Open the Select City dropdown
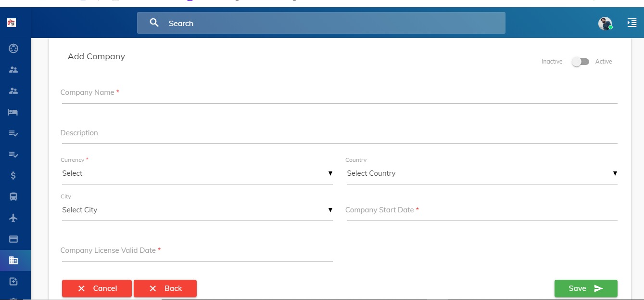The image size is (644, 300). [x=197, y=210]
